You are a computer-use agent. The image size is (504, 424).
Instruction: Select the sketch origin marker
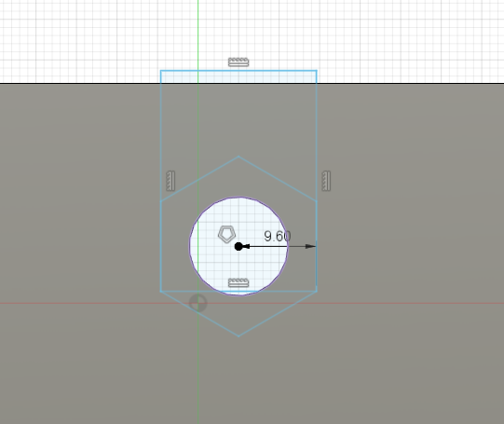pyautogui.click(x=198, y=303)
